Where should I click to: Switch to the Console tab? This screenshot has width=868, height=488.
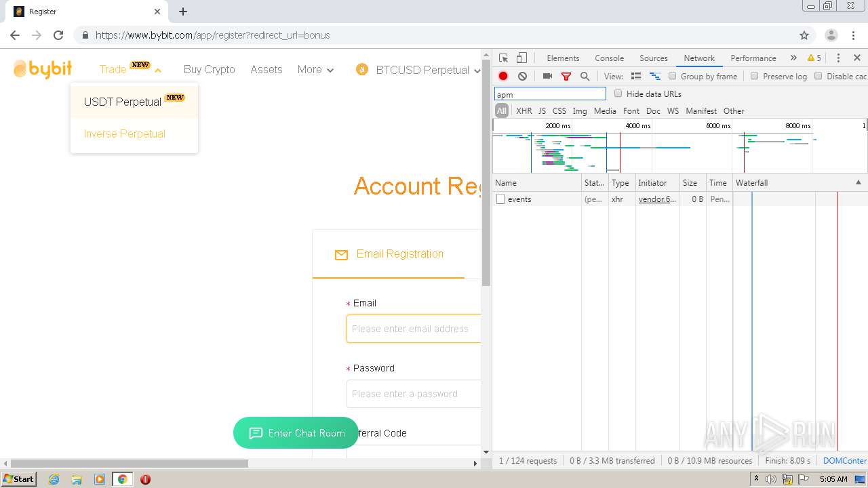609,58
